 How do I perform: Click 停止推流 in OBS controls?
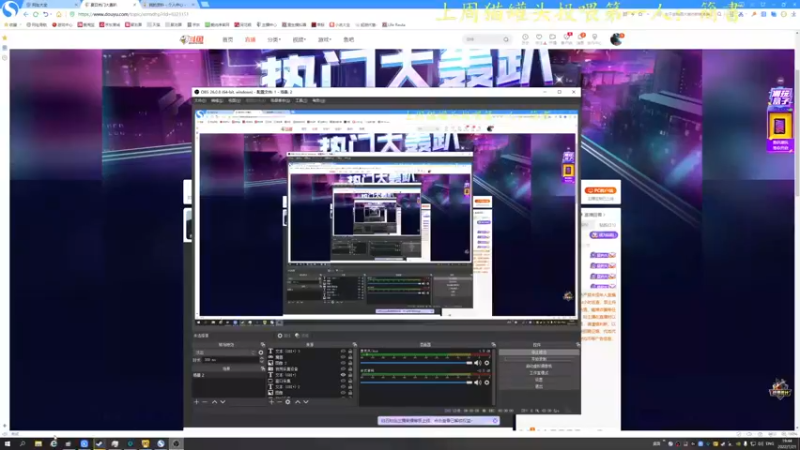(539, 352)
